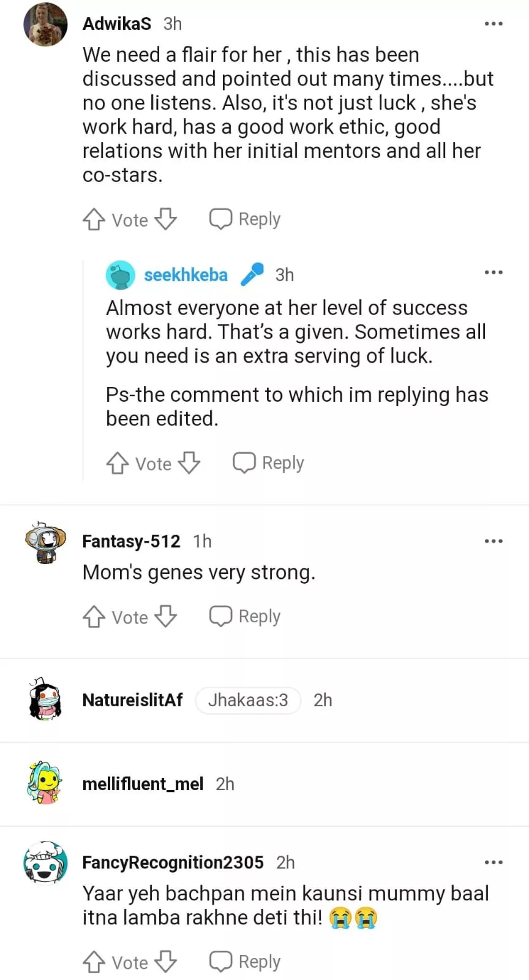Click AdwikaS's profile avatar
This screenshot has width=529, height=980.
point(45,24)
